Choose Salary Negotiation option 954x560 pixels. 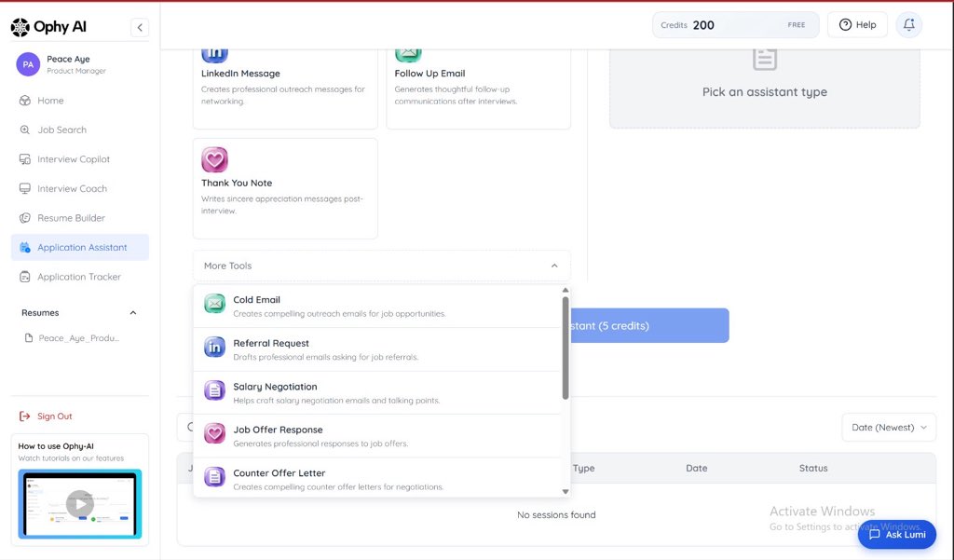(377, 392)
